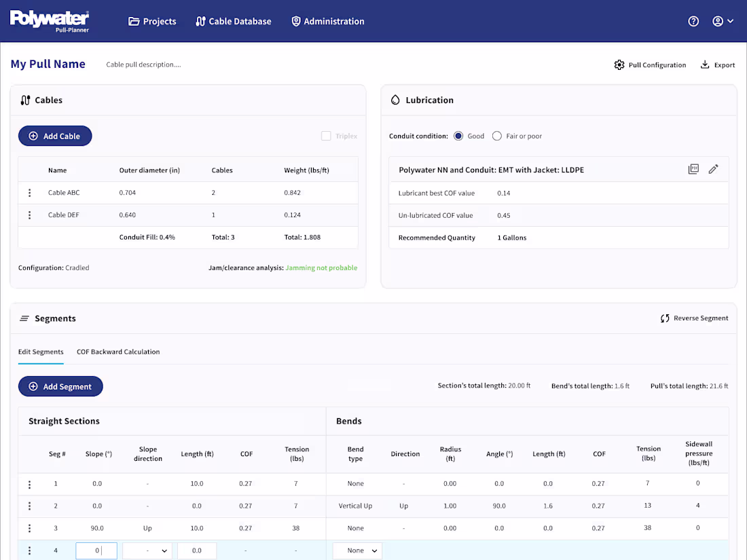The image size is (747, 560).
Task: Open the help icon in the top bar
Action: pyautogui.click(x=693, y=21)
